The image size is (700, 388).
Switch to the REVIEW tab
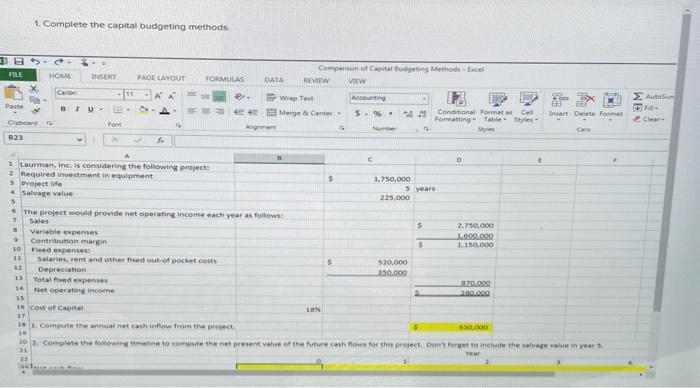tap(316, 80)
